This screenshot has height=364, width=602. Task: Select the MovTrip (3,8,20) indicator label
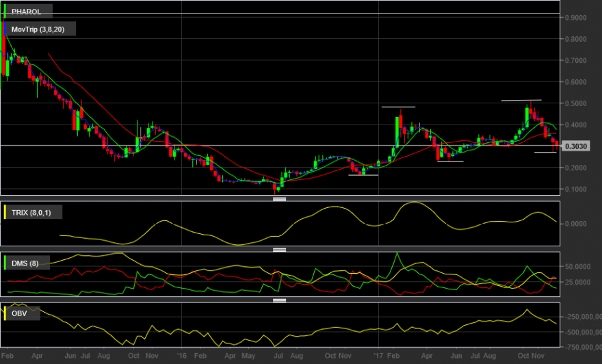coord(38,29)
